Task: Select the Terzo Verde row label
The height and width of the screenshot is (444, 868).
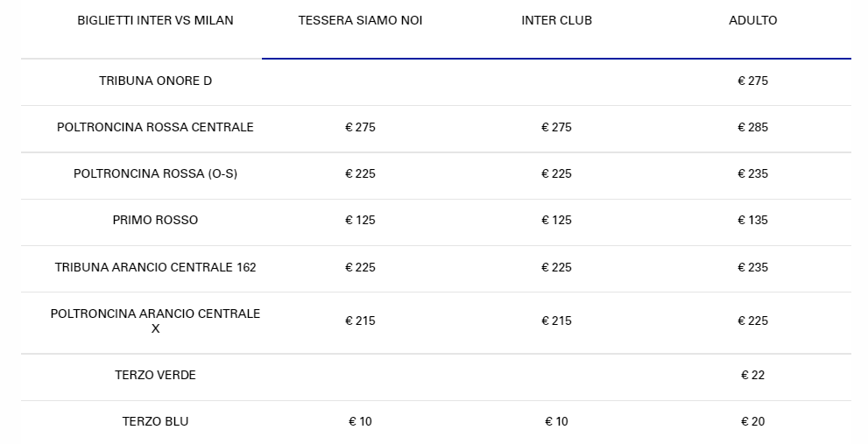Action: (155, 375)
